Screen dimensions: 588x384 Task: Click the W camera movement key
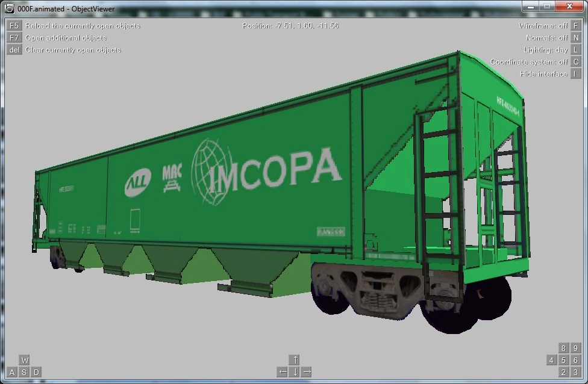[24, 360]
